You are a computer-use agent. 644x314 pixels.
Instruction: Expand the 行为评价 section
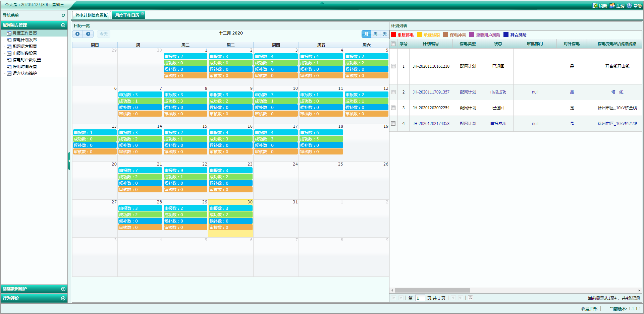63,298
